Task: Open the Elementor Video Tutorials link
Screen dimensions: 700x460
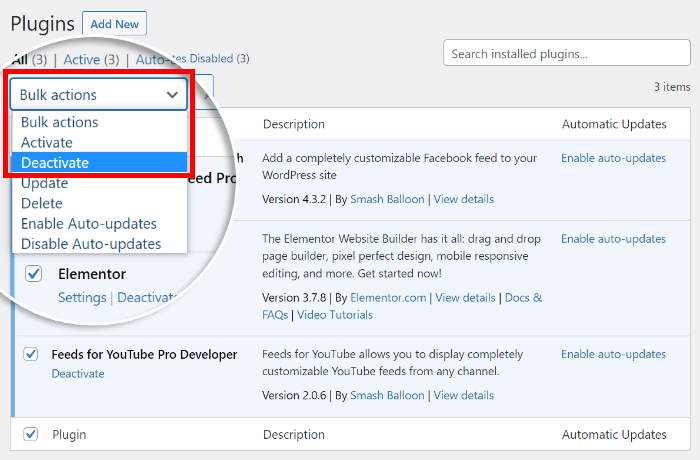Action: pos(335,315)
